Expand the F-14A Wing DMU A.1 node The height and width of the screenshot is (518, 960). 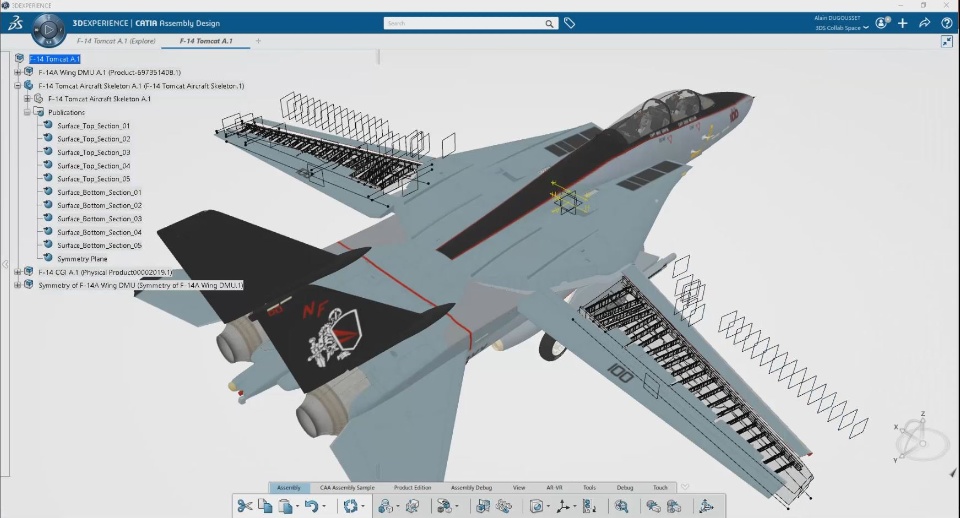(x=18, y=72)
